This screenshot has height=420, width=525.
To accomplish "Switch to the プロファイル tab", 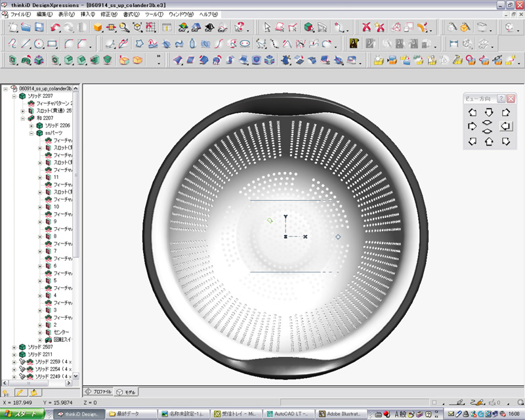I will coord(98,391).
